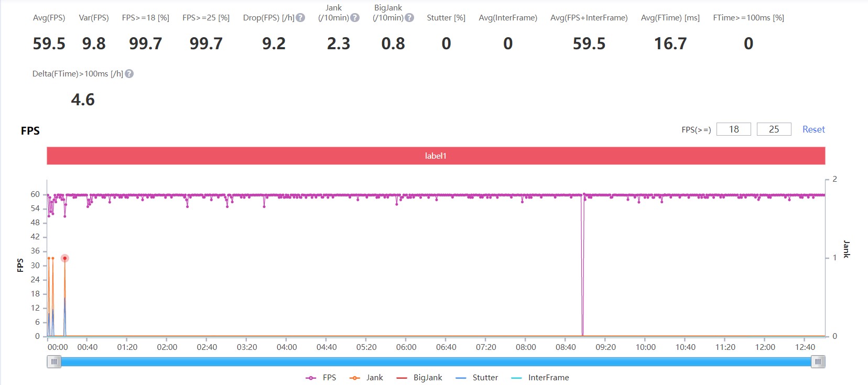Click the FTime>=100ms [%] label
The width and height of the screenshot is (868, 385).
click(x=748, y=18)
